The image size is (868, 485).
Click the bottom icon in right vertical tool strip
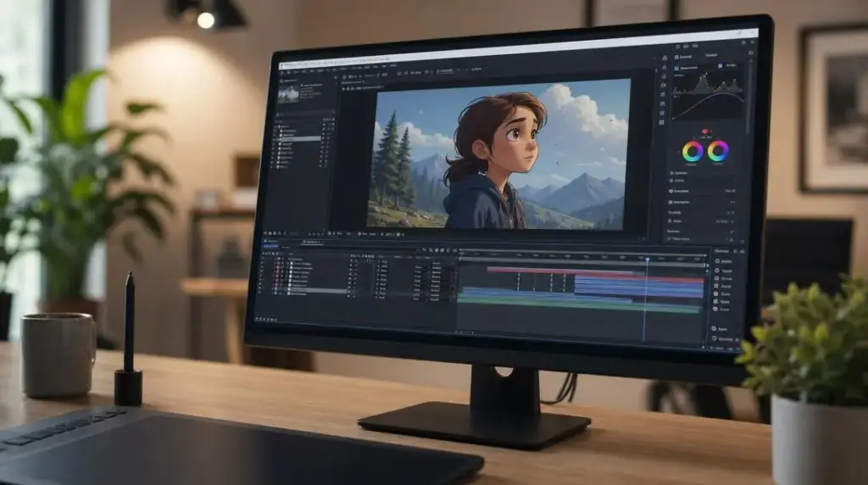pyautogui.click(x=661, y=122)
